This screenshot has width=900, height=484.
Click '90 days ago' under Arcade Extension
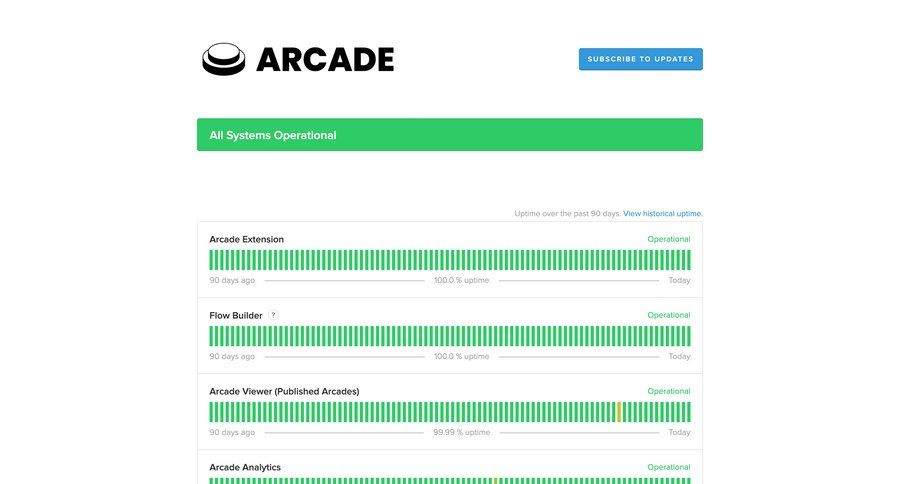(x=232, y=280)
